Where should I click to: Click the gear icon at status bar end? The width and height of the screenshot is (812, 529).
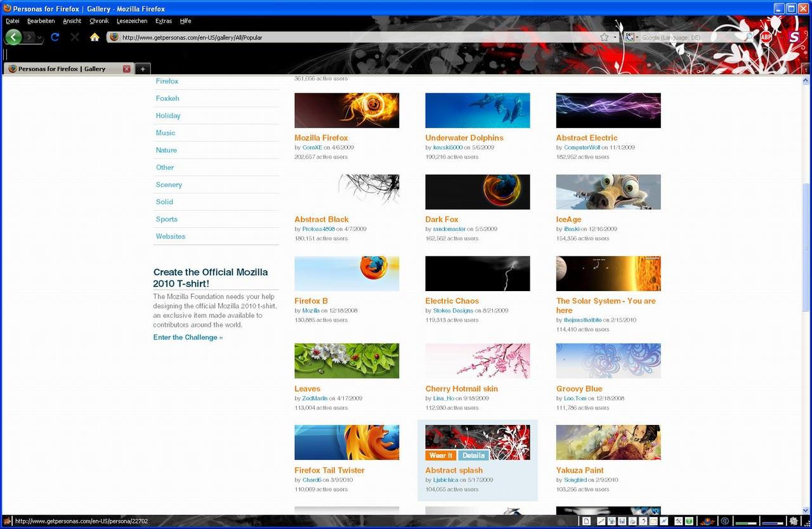tap(793, 521)
